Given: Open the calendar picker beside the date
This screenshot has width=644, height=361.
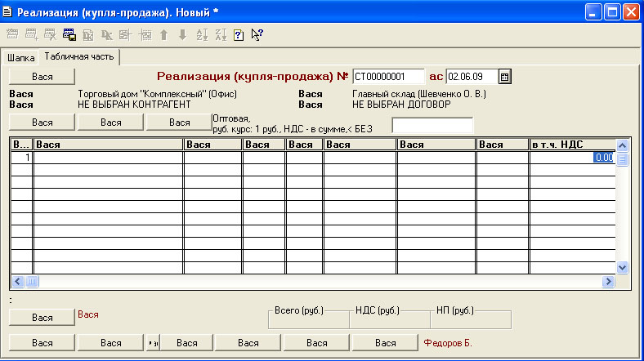Looking at the screenshot, I should pos(505,77).
